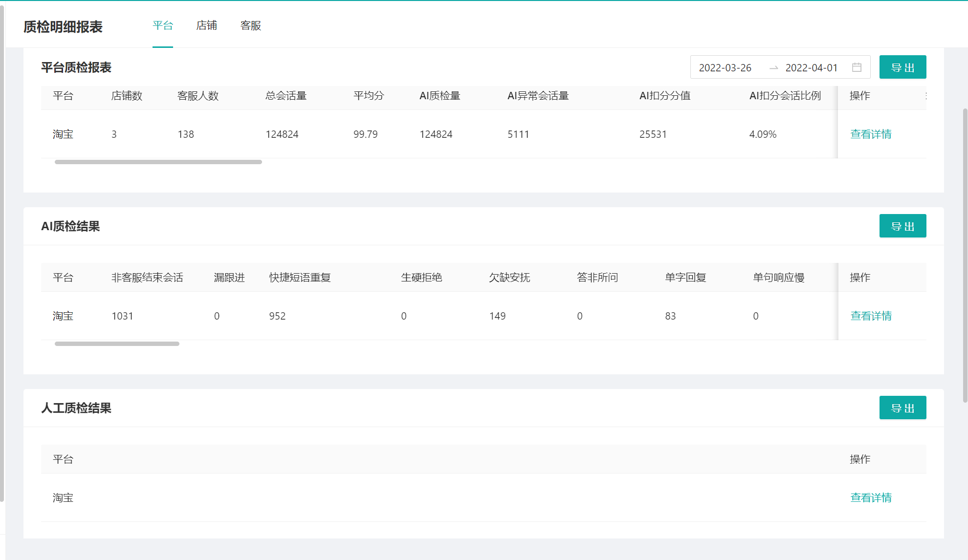Click the 总会话量 column header
This screenshot has height=560, width=968.
click(x=286, y=96)
